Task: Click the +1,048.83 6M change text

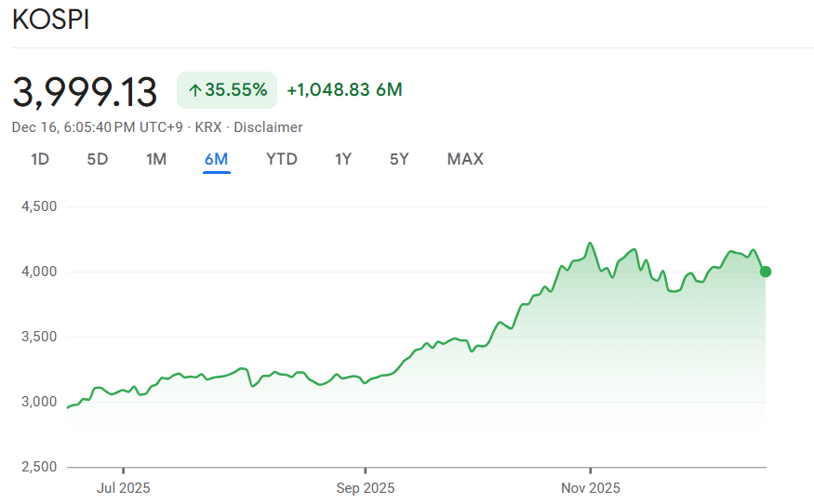Action: point(344,90)
